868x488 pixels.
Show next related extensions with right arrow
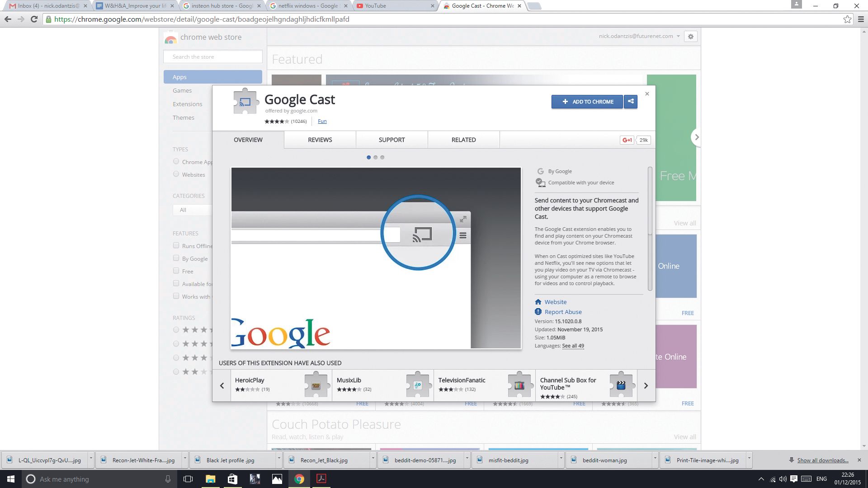click(x=646, y=385)
